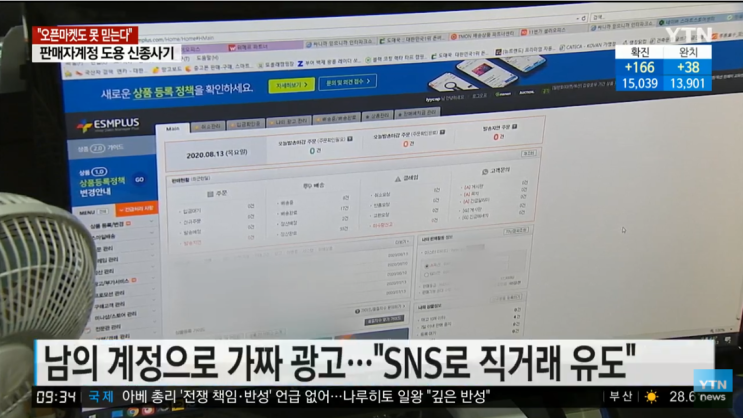
Task: Expand 프로모션 관리 sidebar menu chevron
Action: coord(154,289)
